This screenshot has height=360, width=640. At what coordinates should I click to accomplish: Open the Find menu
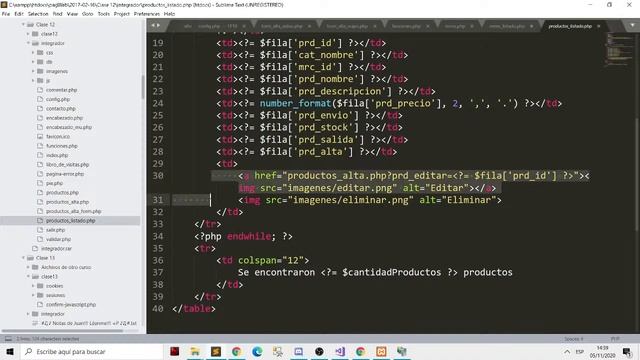coord(58,14)
